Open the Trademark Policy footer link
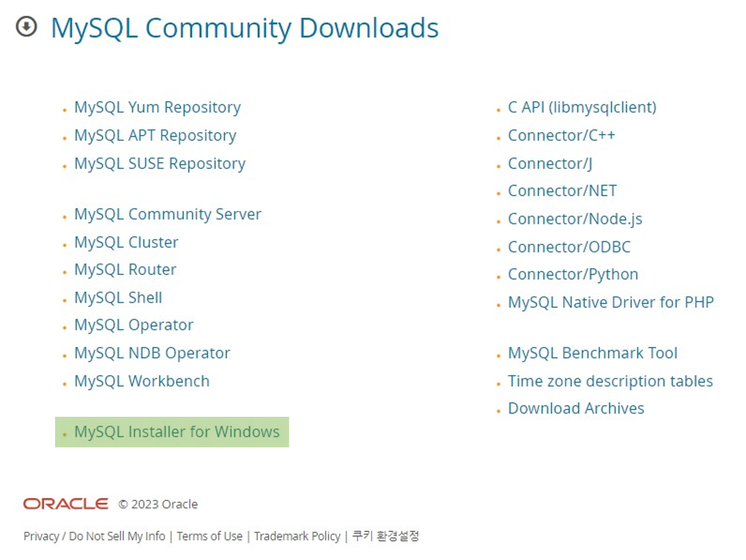This screenshot has height=560, width=746. [x=297, y=536]
